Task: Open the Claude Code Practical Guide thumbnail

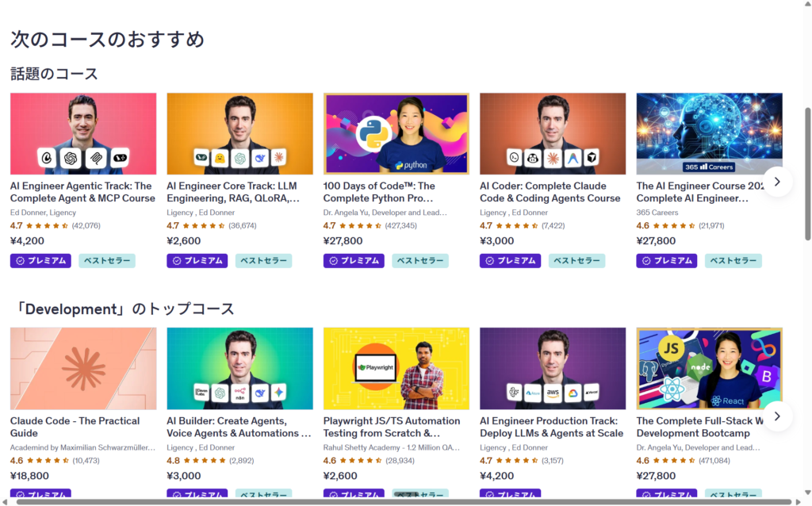Action: point(83,368)
